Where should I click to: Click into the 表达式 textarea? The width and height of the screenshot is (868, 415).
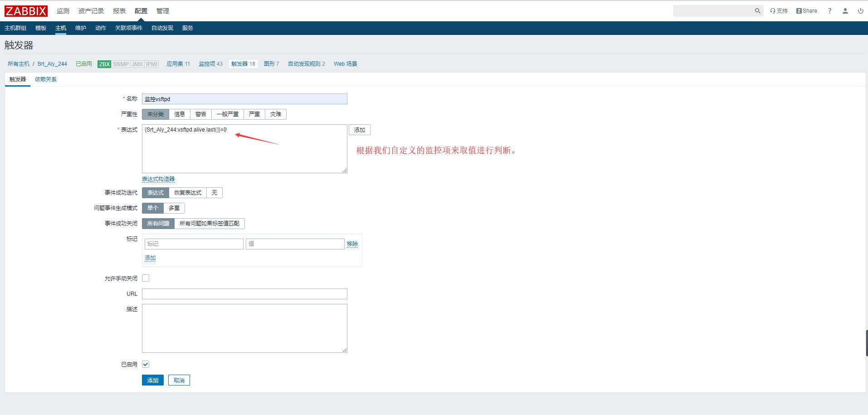tap(244, 149)
